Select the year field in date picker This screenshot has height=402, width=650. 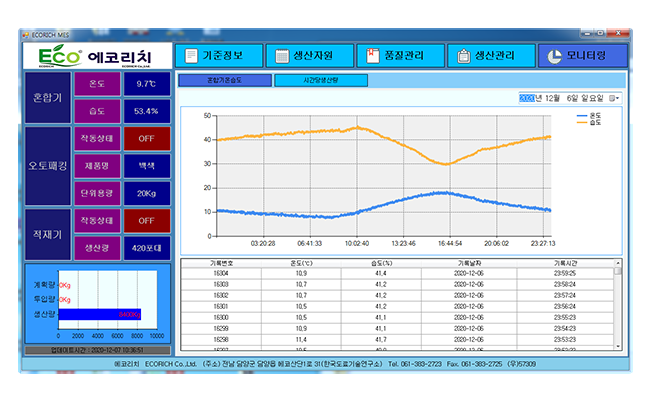(525, 98)
